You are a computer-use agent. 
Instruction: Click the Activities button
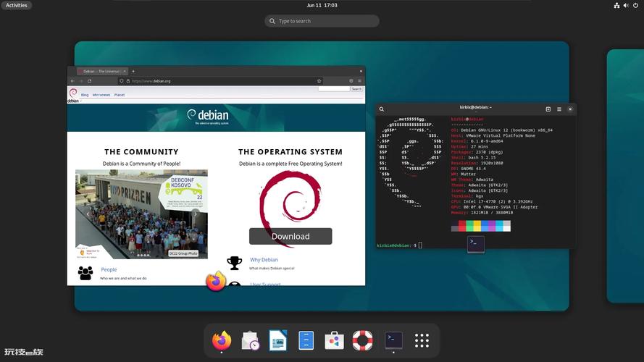coord(17,5)
